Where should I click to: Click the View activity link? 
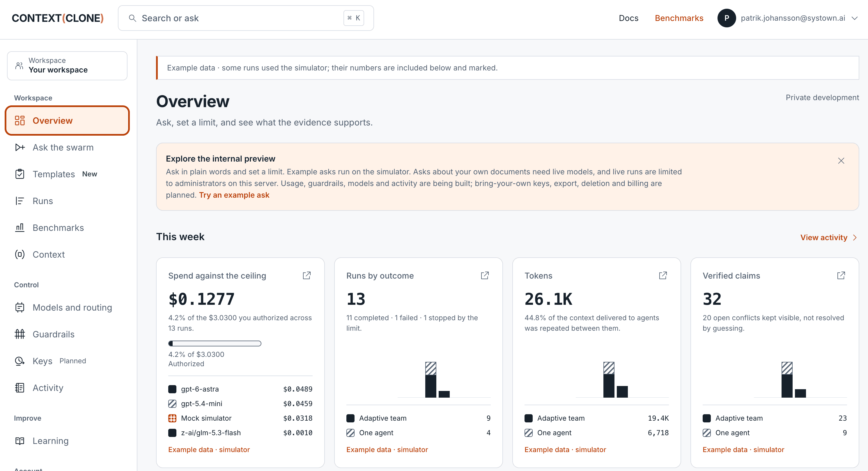click(x=829, y=238)
